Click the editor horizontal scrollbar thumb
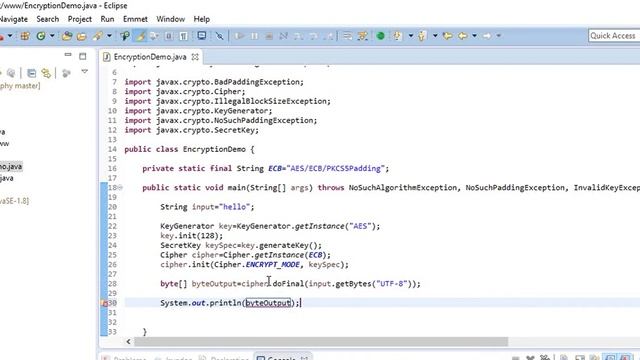Screen dimensions: 640x360 coord(321,341)
